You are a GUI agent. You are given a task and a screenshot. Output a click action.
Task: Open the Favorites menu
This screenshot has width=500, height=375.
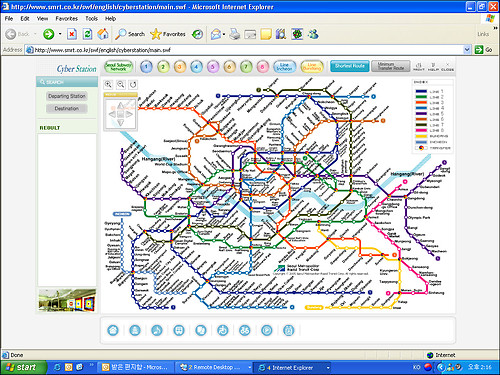click(x=67, y=18)
